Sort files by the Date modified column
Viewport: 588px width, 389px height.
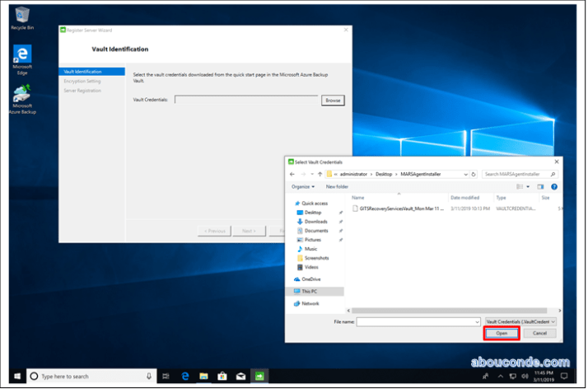point(465,198)
